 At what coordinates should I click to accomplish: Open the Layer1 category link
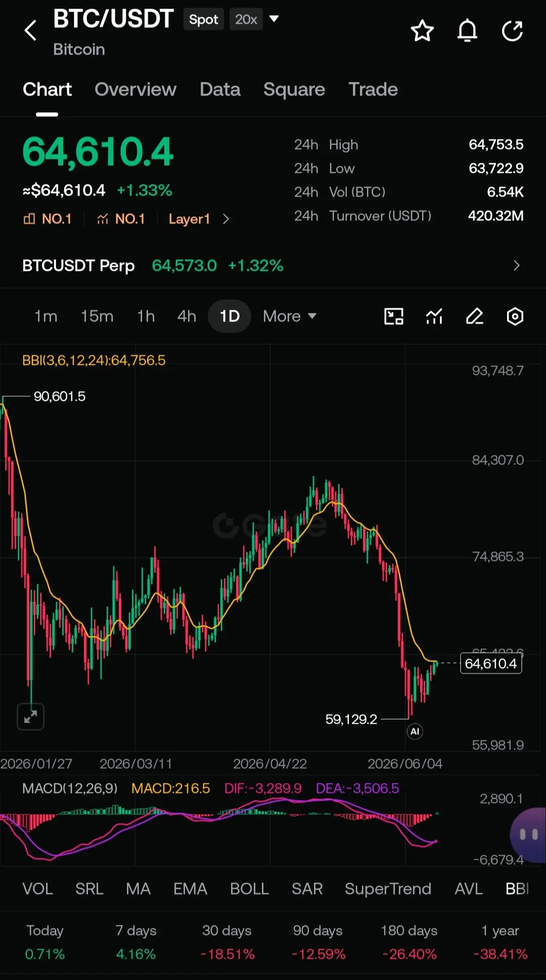point(189,219)
